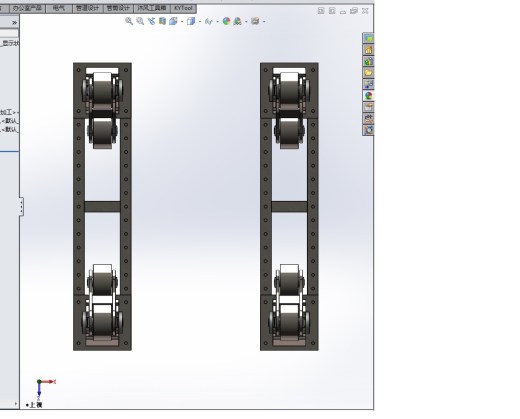Open the View Orientation cube icon

pos(173,21)
